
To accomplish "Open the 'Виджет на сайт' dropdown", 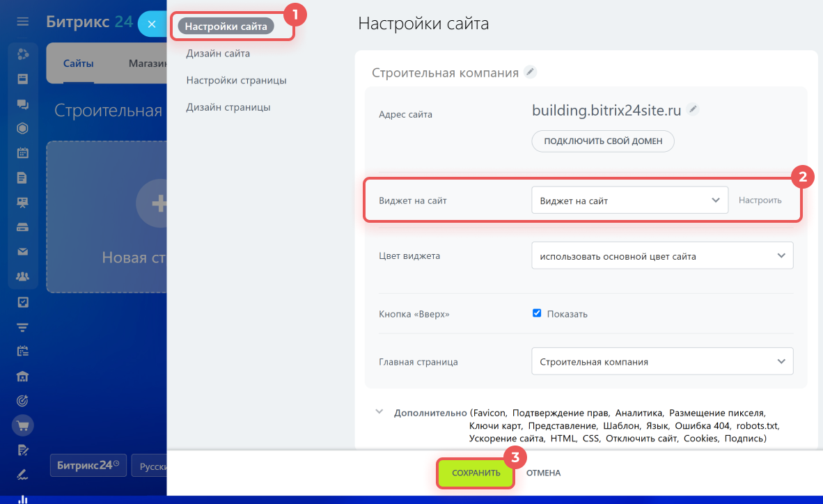I will click(629, 200).
